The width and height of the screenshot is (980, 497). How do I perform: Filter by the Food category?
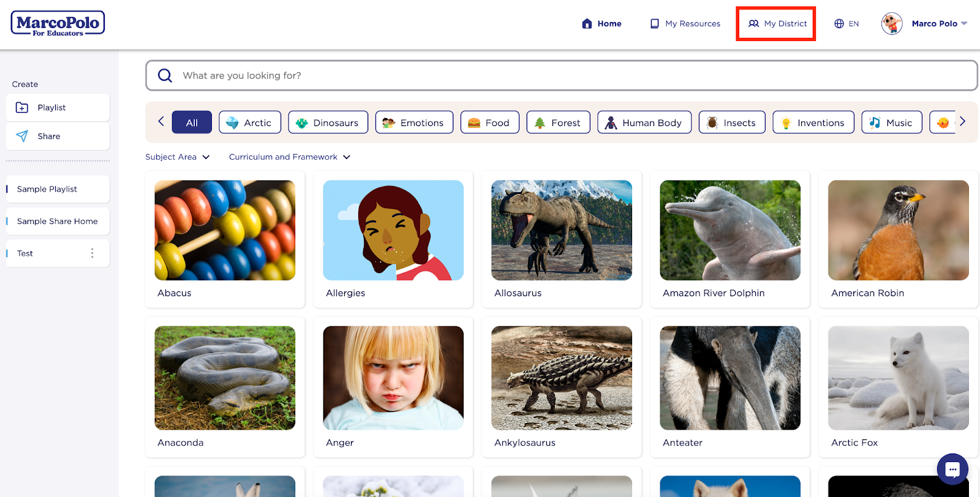(490, 122)
